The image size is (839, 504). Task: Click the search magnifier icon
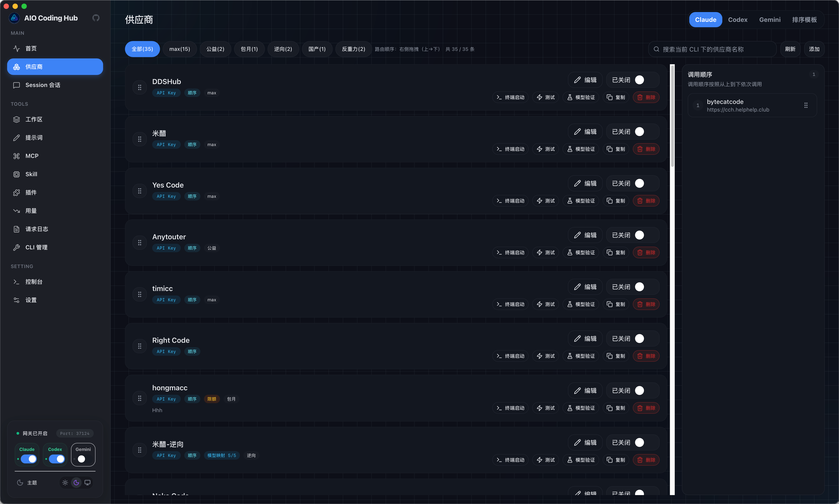656,49
